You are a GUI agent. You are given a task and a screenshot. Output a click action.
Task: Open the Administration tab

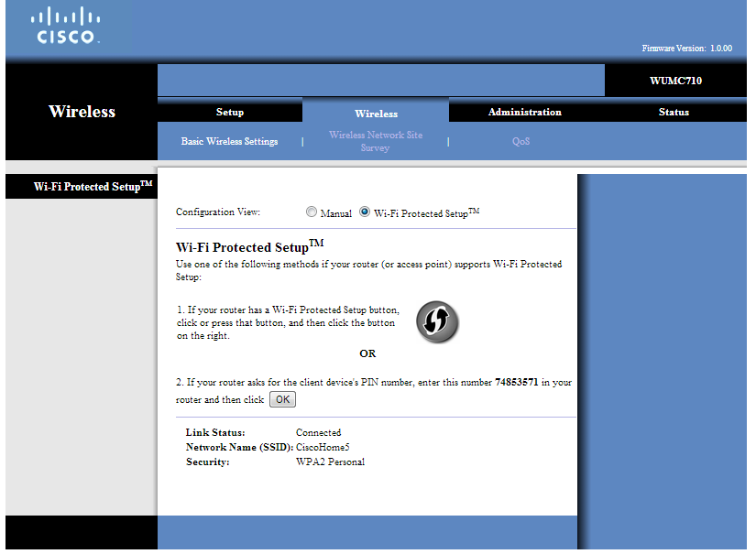click(x=524, y=112)
